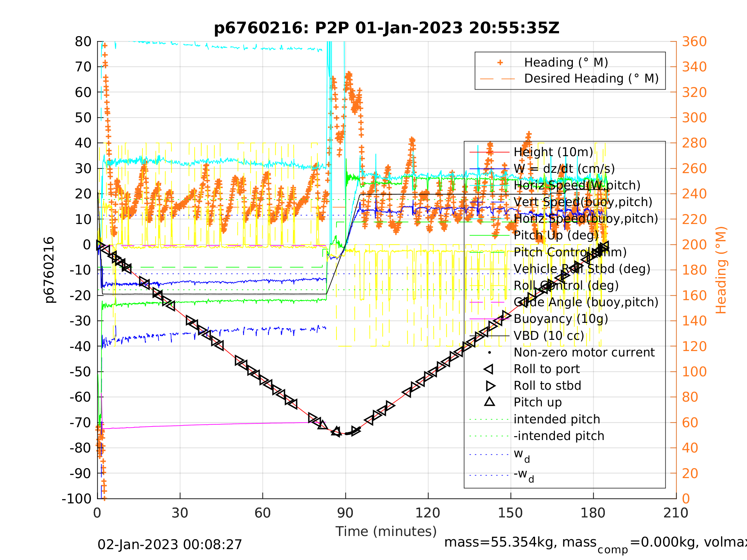The image size is (747, 560).
Task: Select 'W = dz/dt (cm/s)' legend label
Action: pos(564,169)
